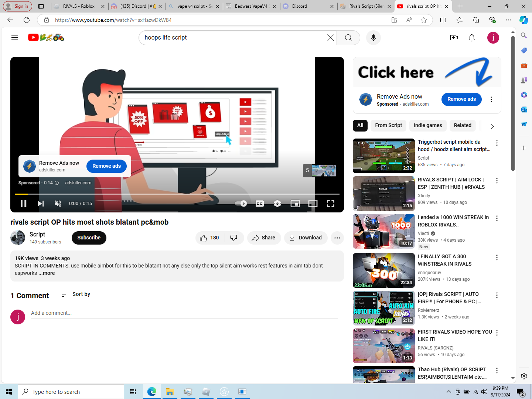Open YouTube notifications bell
The height and width of the screenshot is (399, 532).
(x=472, y=38)
